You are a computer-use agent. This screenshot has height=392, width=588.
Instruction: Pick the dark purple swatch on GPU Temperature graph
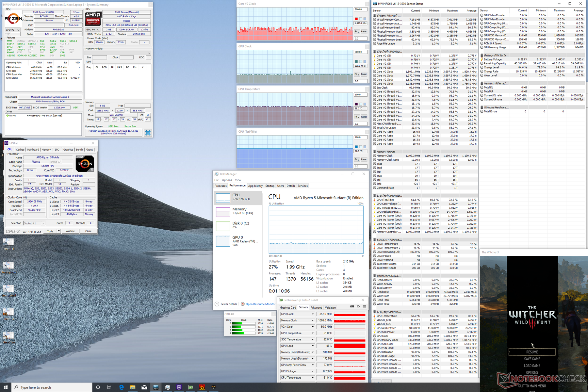356,104
